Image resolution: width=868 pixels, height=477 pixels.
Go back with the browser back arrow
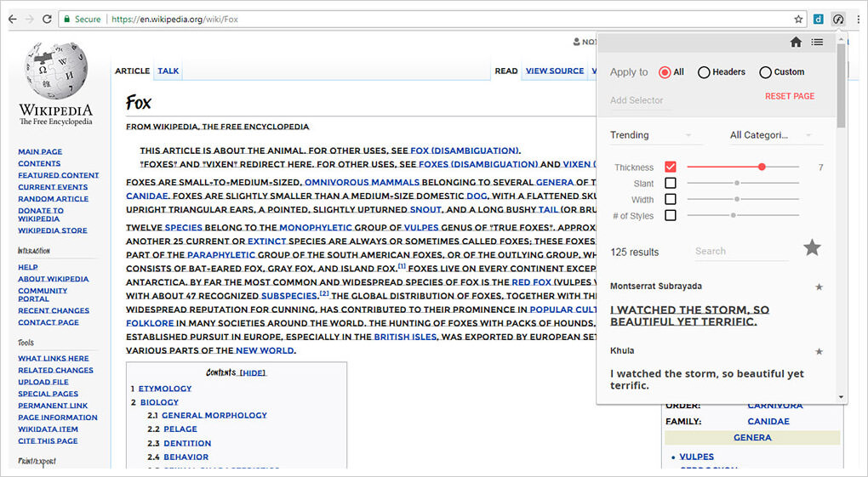(x=13, y=19)
